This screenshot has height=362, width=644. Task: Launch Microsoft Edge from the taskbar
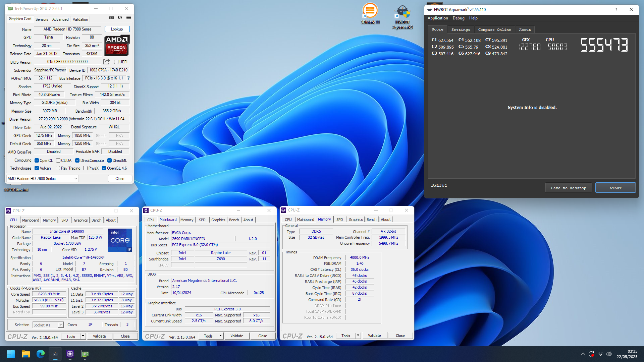[41, 354]
